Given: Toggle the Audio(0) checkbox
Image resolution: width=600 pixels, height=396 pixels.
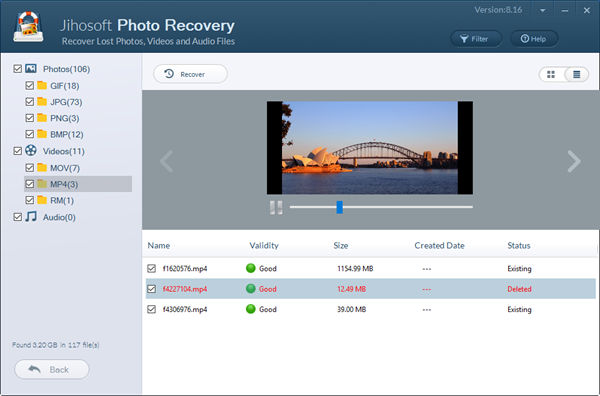Looking at the screenshot, I should (17, 217).
